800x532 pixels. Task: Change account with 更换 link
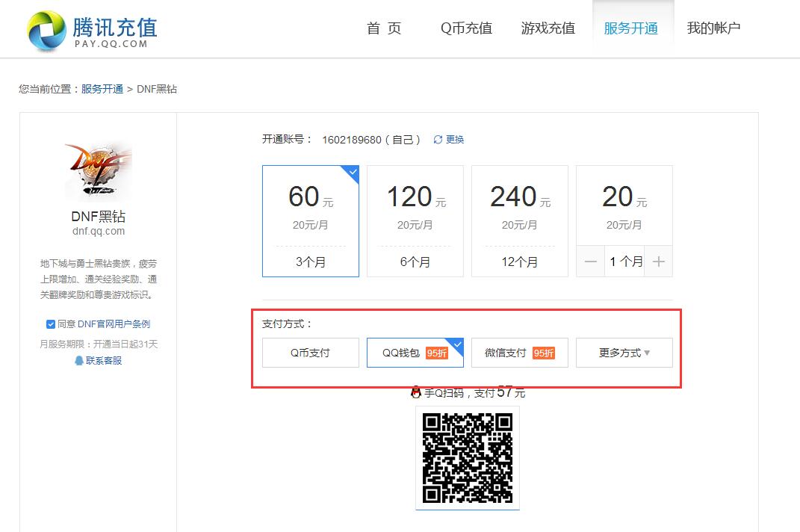point(455,140)
